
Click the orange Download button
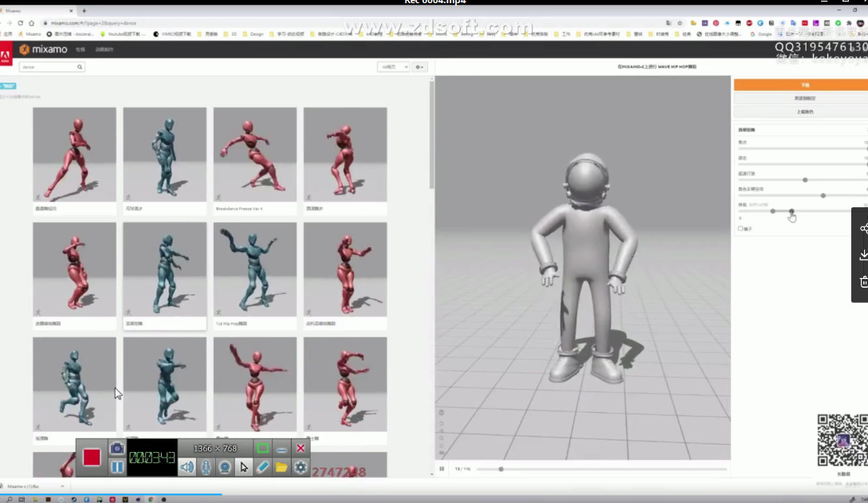[x=801, y=84]
